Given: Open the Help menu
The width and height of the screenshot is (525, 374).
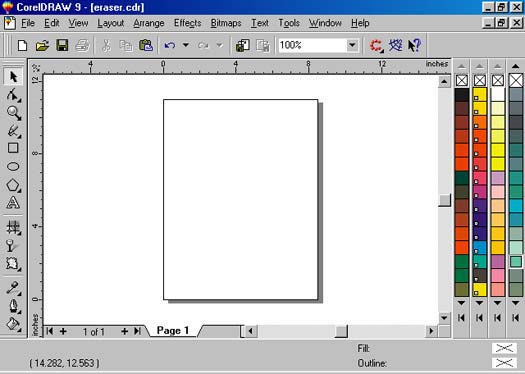Looking at the screenshot, I should [x=360, y=23].
